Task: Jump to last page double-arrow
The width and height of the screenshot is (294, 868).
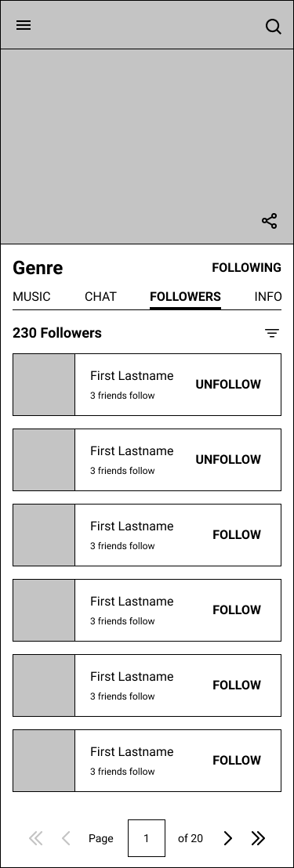Action: (258, 838)
